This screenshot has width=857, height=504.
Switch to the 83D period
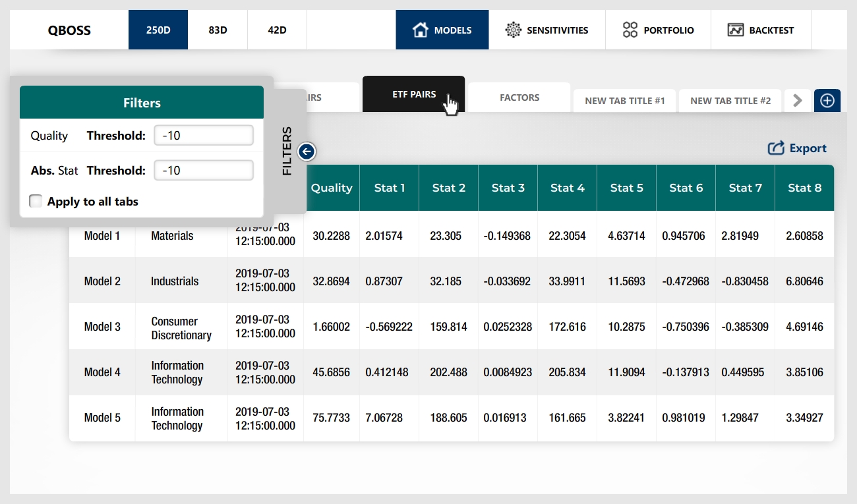click(x=218, y=30)
